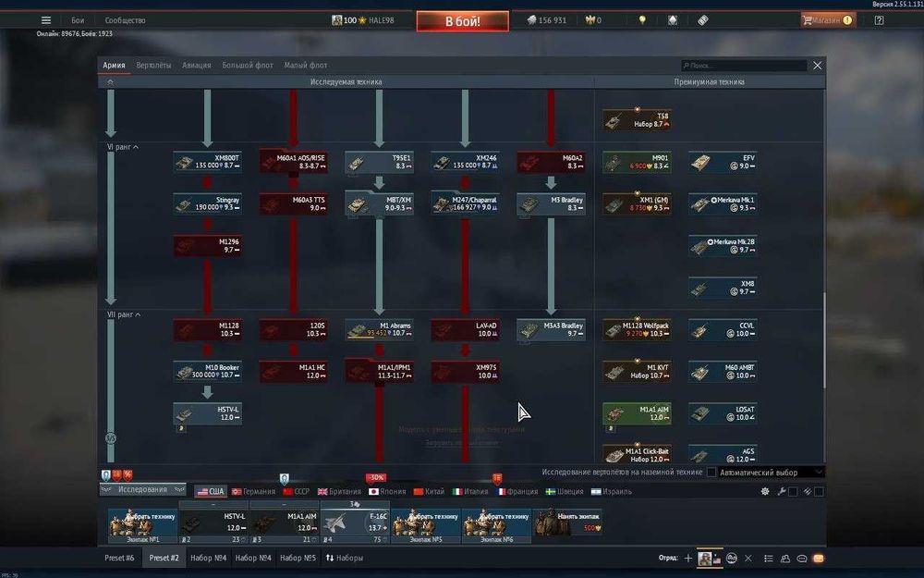
Task: Open the help question mark icon
Action: point(879,20)
